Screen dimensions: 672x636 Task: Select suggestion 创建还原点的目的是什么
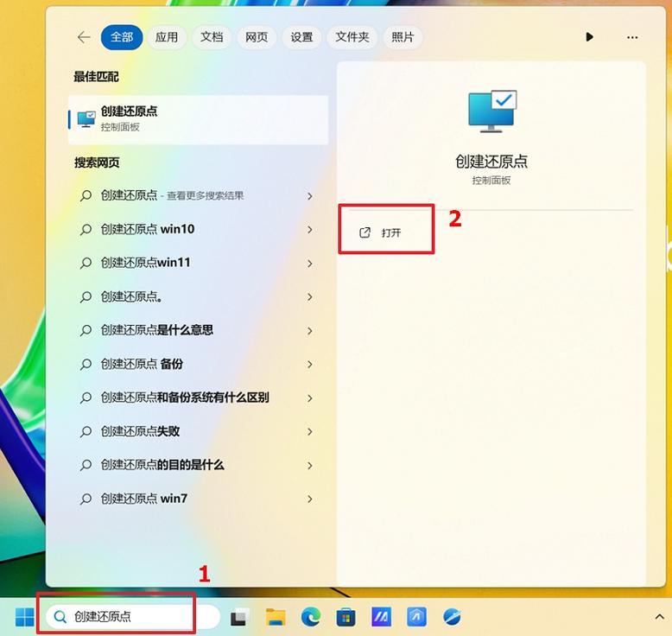point(197,465)
